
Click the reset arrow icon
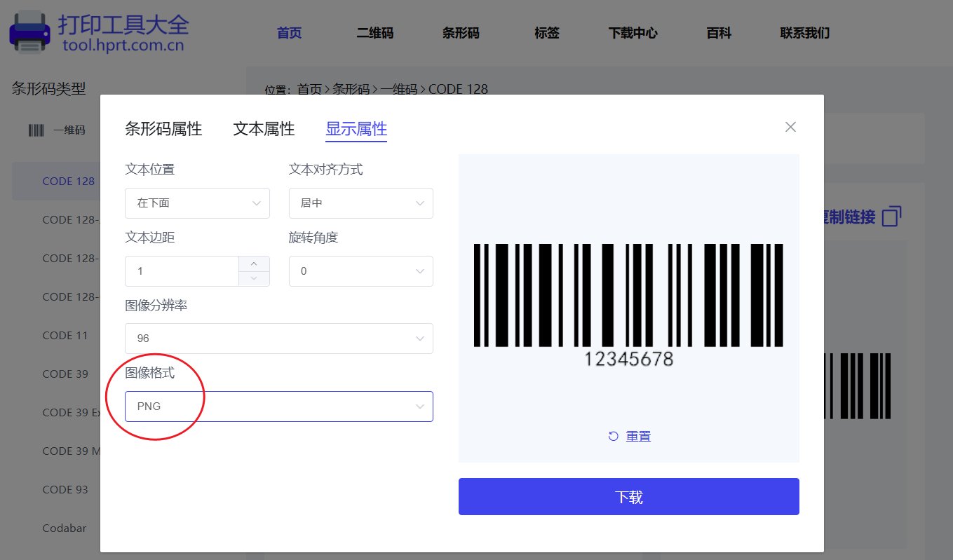coord(614,436)
